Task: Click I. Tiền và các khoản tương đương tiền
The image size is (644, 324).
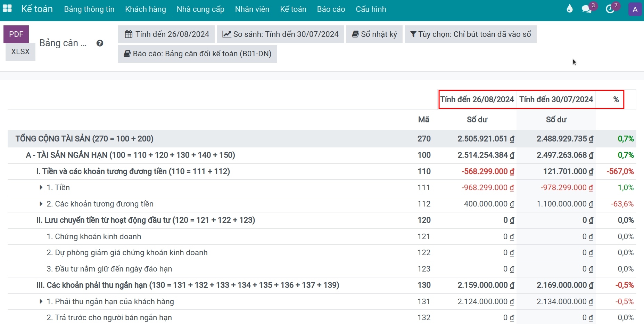Action: 133,171
